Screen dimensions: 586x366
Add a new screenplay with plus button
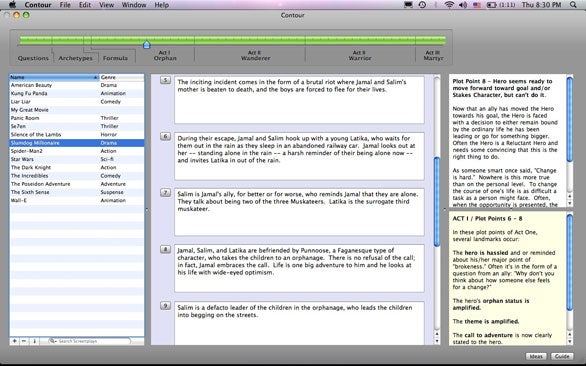point(14,341)
